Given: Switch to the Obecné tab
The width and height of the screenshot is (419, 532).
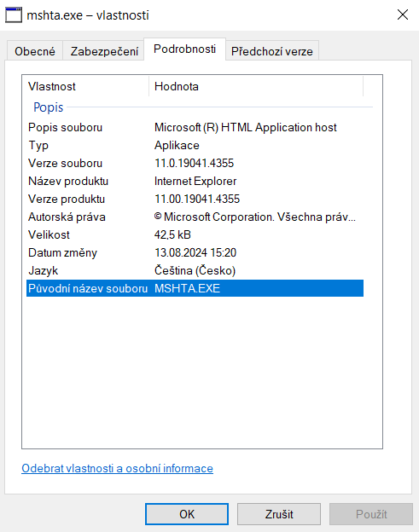Looking at the screenshot, I should point(35,51).
